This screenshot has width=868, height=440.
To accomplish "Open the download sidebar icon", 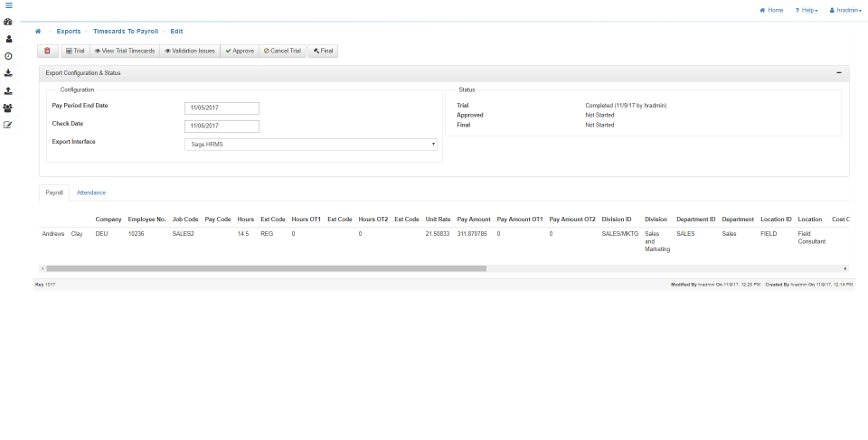I will [x=8, y=73].
